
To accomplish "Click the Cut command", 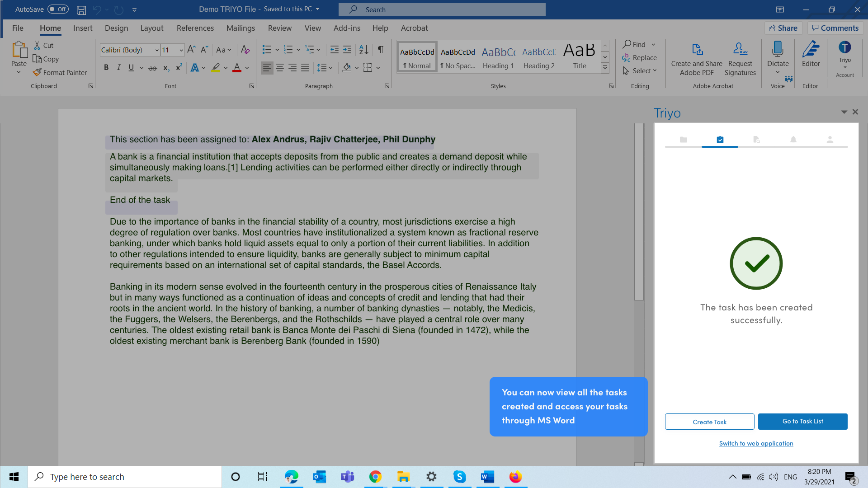I will [44, 45].
